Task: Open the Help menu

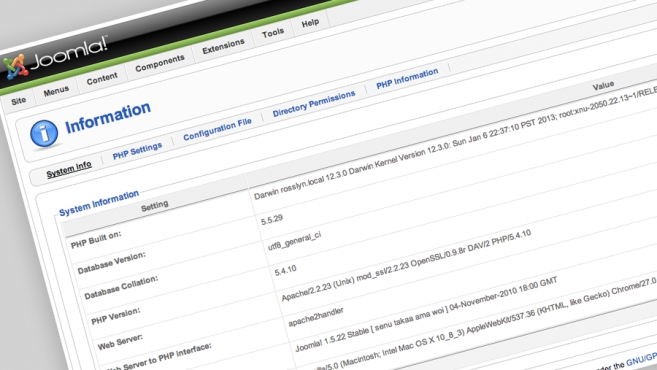Action: (x=310, y=23)
